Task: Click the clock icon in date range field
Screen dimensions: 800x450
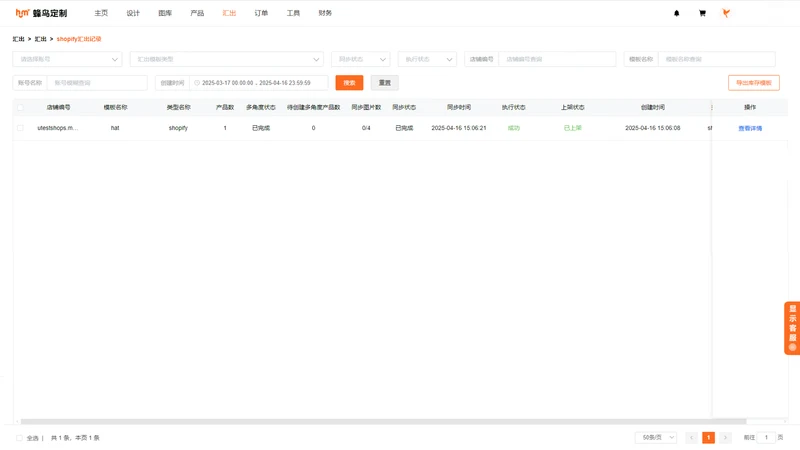Action: 197,83
